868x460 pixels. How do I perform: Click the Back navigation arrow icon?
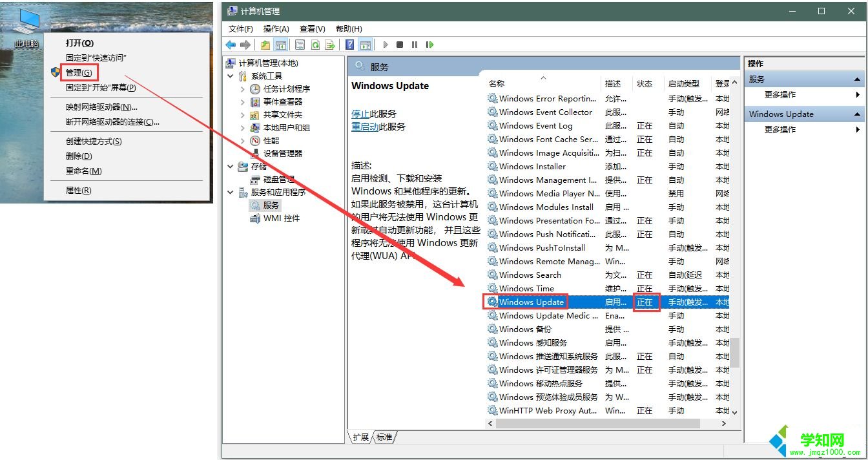231,44
